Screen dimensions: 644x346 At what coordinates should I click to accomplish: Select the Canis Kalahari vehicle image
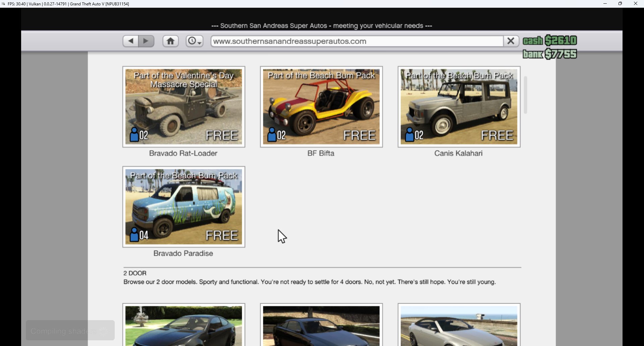(x=459, y=107)
